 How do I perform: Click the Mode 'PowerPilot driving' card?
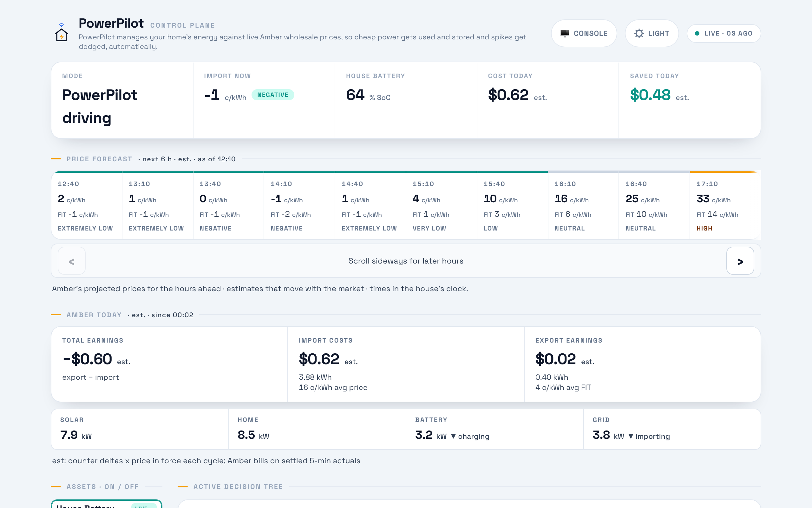coord(122,100)
